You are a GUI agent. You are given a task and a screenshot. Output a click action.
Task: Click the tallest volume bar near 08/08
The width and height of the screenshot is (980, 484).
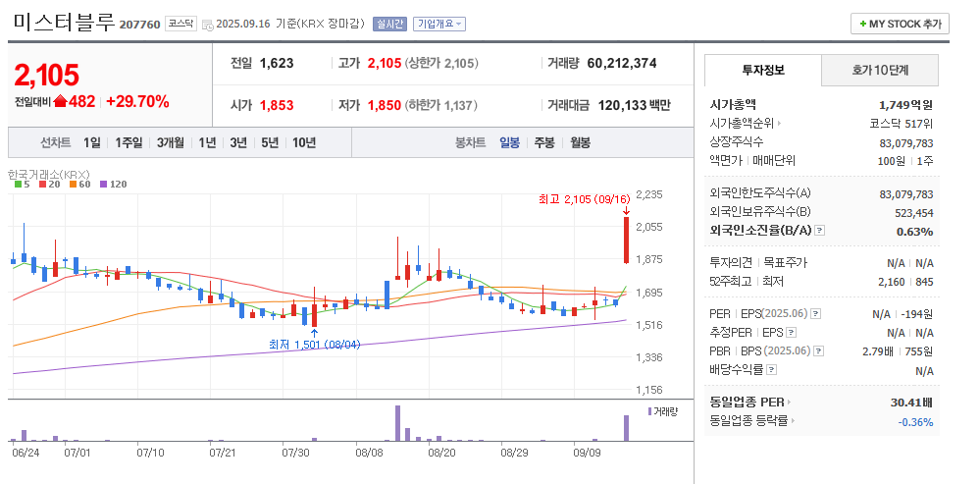coord(397,423)
